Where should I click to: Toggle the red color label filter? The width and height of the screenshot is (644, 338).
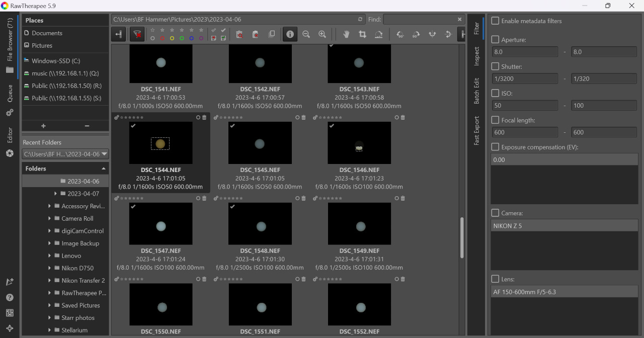(162, 38)
